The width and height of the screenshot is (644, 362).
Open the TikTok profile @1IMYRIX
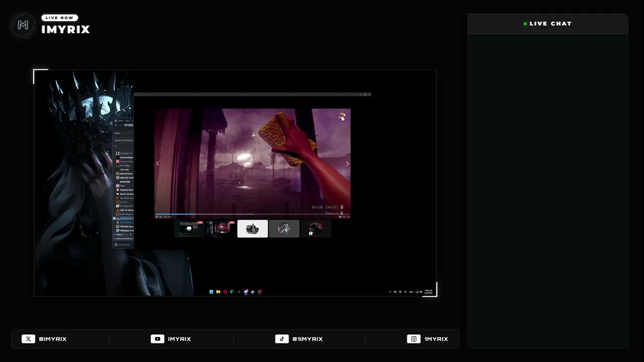click(x=299, y=339)
